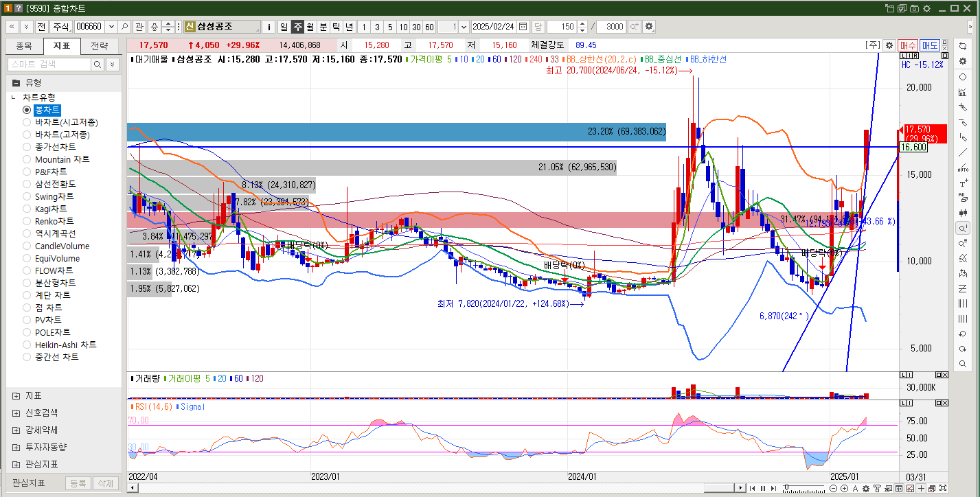
Task: Select the 월 (monthly) period
Action: [x=310, y=26]
